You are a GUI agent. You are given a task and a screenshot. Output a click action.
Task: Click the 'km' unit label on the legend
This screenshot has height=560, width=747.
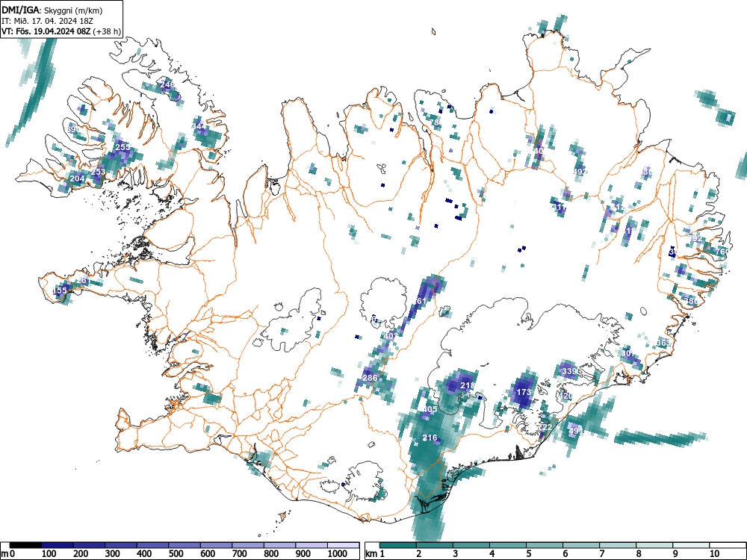click(x=371, y=553)
